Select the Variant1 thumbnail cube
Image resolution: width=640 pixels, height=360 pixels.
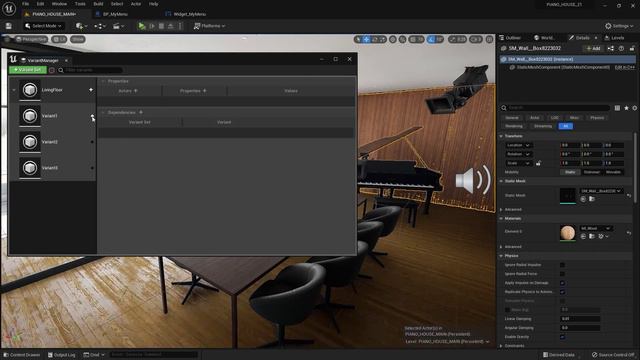click(x=30, y=116)
